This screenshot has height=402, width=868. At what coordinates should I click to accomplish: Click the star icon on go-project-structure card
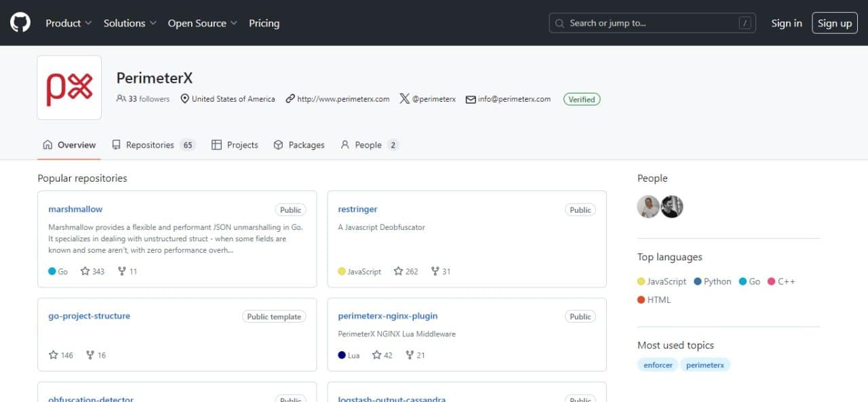(54, 355)
